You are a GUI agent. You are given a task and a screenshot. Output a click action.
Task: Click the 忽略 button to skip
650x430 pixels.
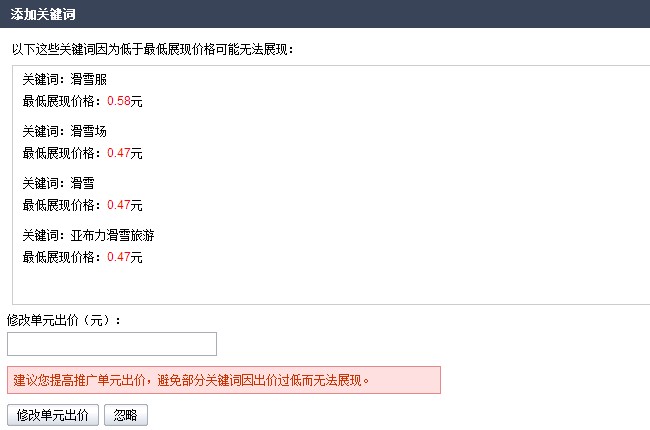pos(126,415)
